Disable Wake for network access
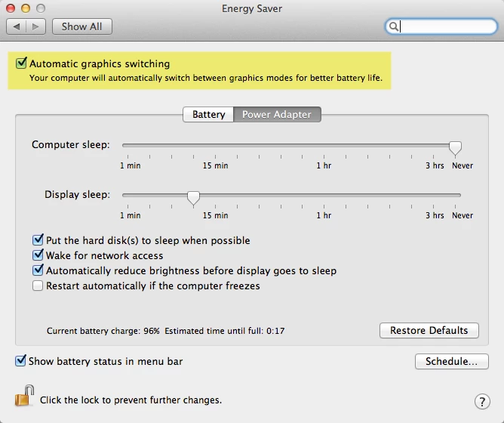504x423 pixels. [38, 255]
